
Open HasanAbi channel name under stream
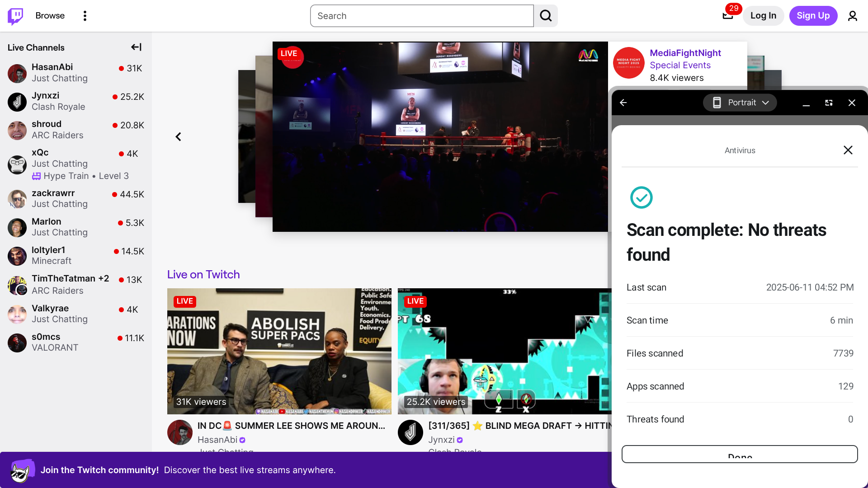pyautogui.click(x=217, y=440)
